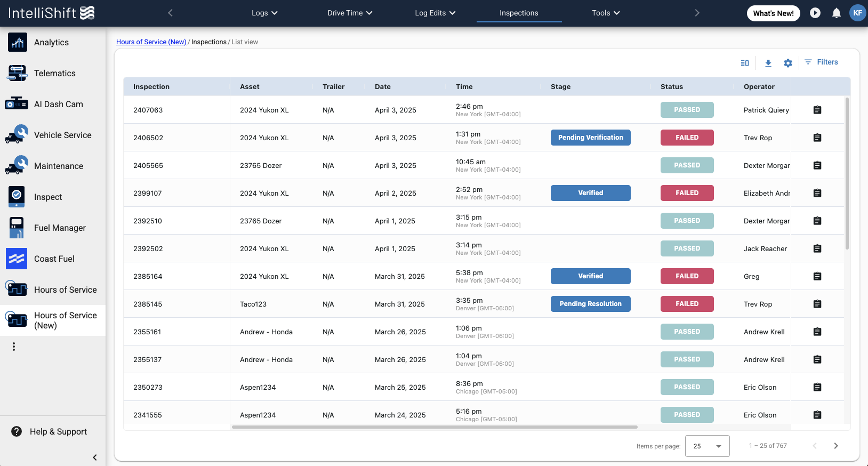This screenshot has width=868, height=466.
Task: Open report for inspection 2407063
Action: [817, 110]
